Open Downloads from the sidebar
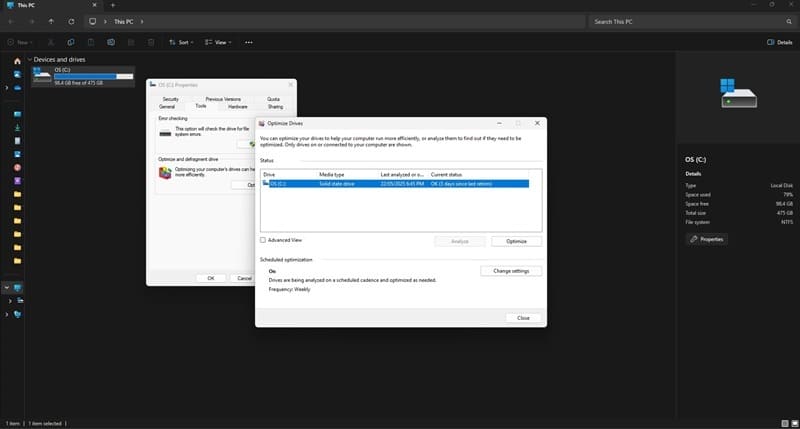 (17, 127)
